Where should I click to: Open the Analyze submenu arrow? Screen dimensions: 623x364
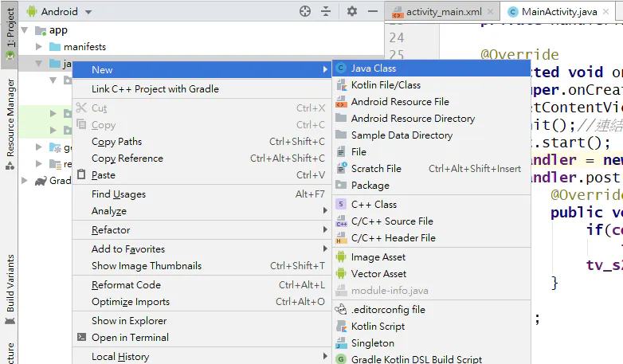[x=325, y=210]
